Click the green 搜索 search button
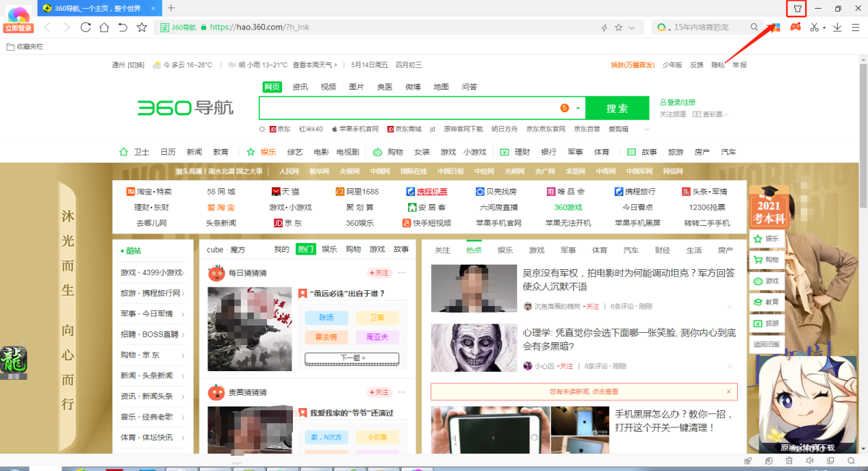 [617, 109]
